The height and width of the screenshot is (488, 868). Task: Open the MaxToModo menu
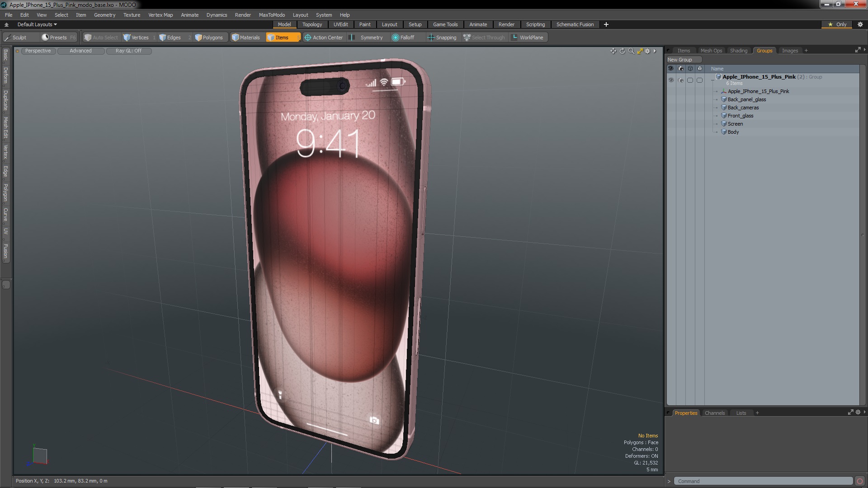[272, 15]
